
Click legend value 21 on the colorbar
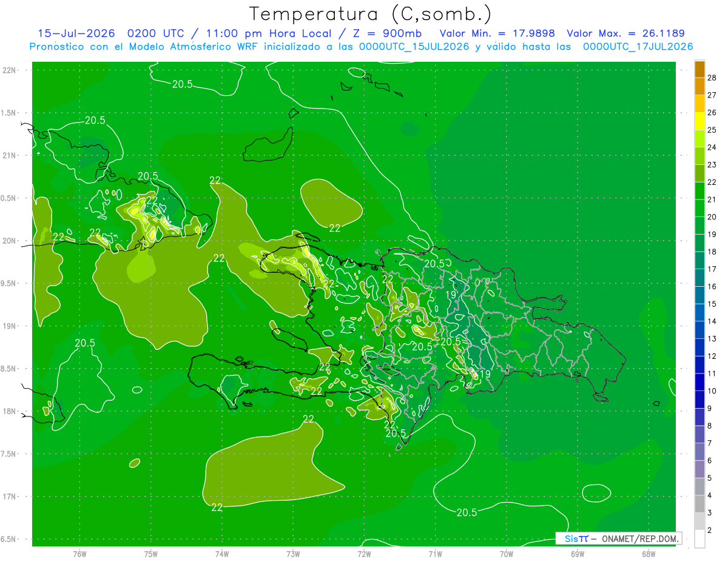(712, 199)
